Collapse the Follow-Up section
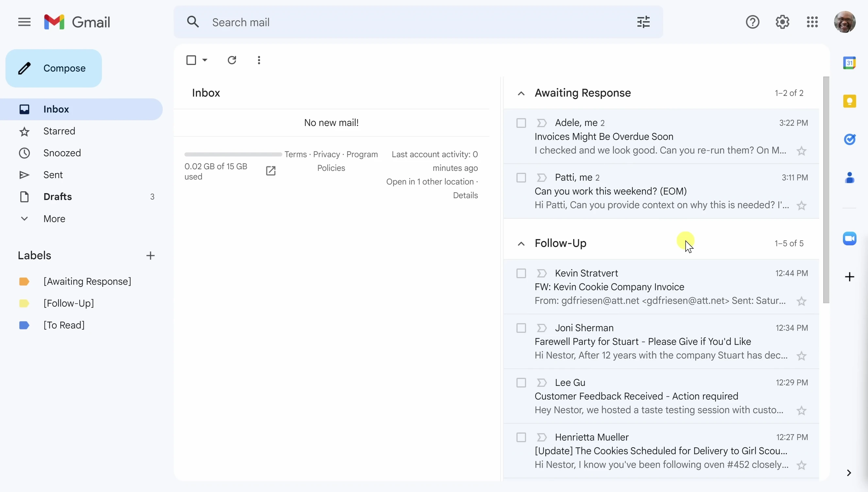The width and height of the screenshot is (868, 492). (x=521, y=244)
